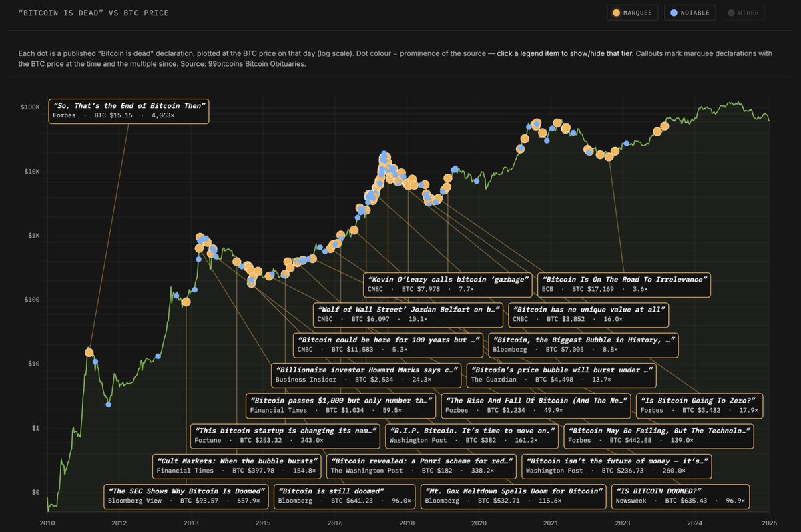Show the Other tier legend
Viewport: 801px width, 532px height.
[x=744, y=13]
